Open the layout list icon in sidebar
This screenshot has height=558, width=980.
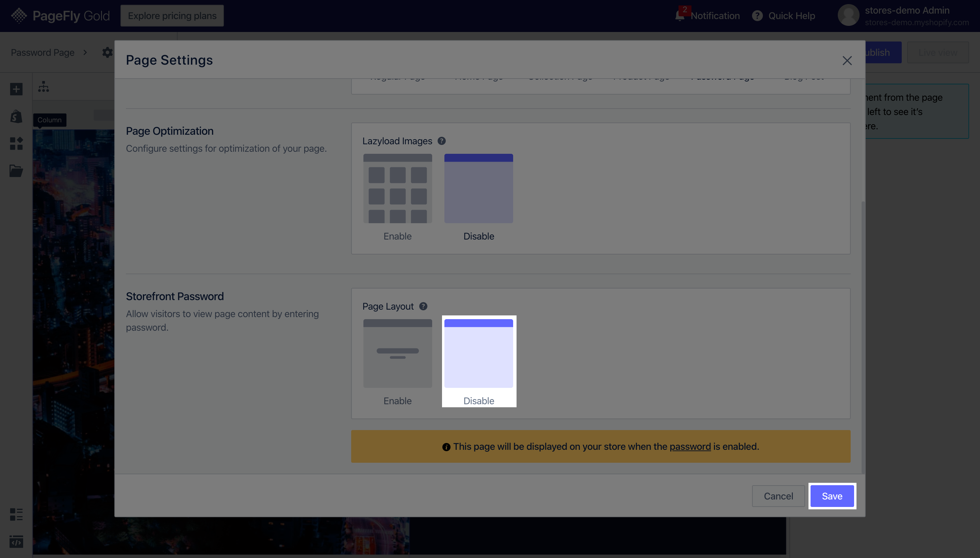click(16, 514)
